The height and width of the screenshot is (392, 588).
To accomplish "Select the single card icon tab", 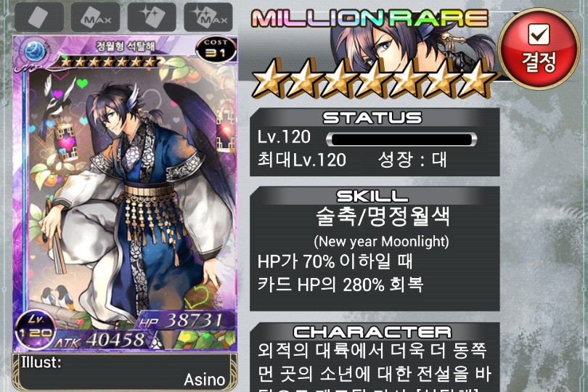I will [x=39, y=17].
